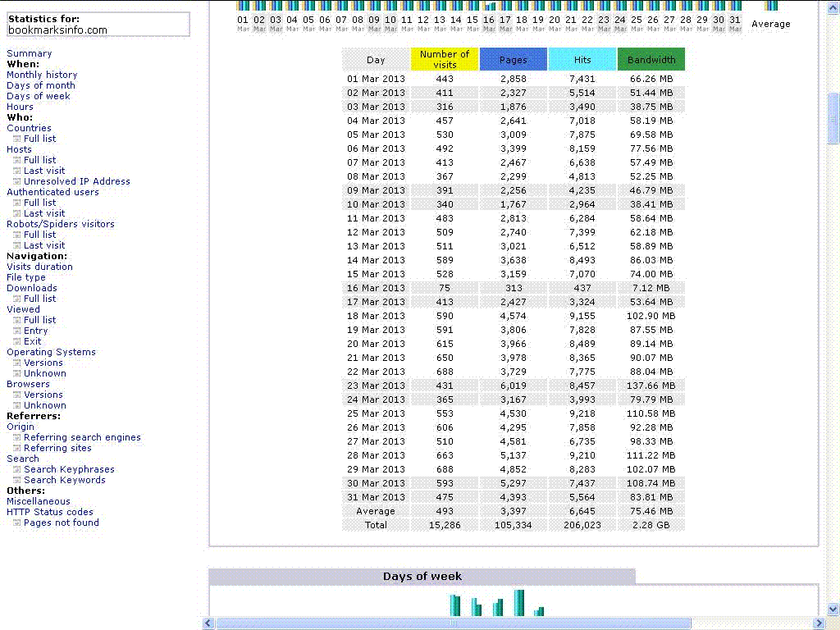Click the icon beside Operating Systems Versions
The width and height of the screenshot is (840, 630).
[x=16, y=363]
